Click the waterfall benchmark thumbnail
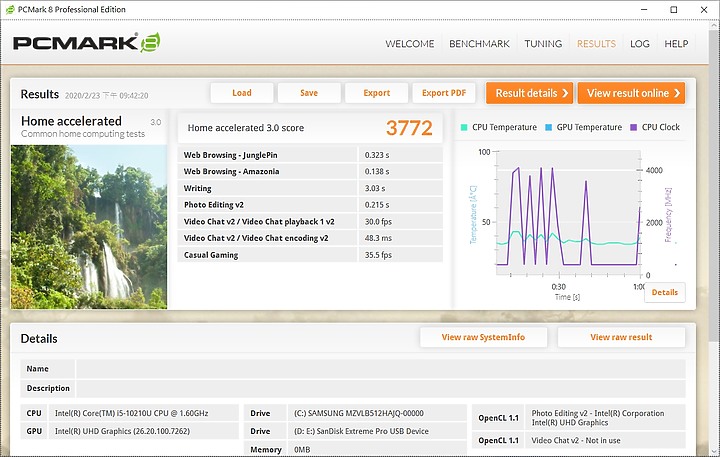The width and height of the screenshot is (720, 457). 89,227
